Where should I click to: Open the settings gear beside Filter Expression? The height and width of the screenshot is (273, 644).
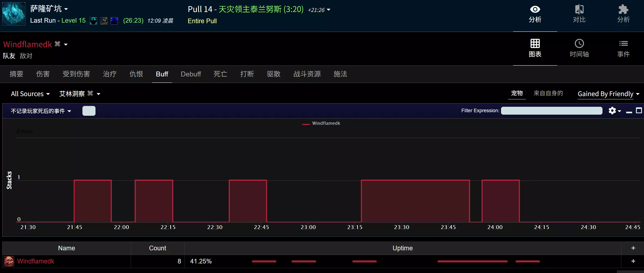(613, 111)
